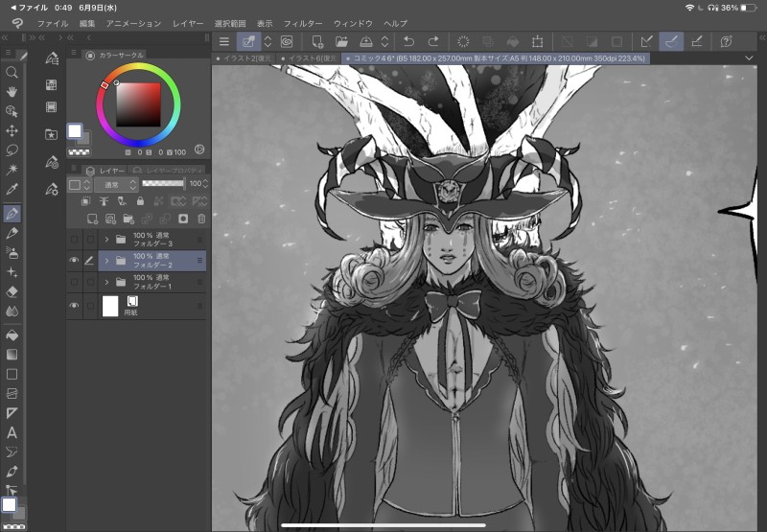Screen dimensions: 767x532
Task: Open the レイヤー menu in menu bar
Action: tap(188, 22)
